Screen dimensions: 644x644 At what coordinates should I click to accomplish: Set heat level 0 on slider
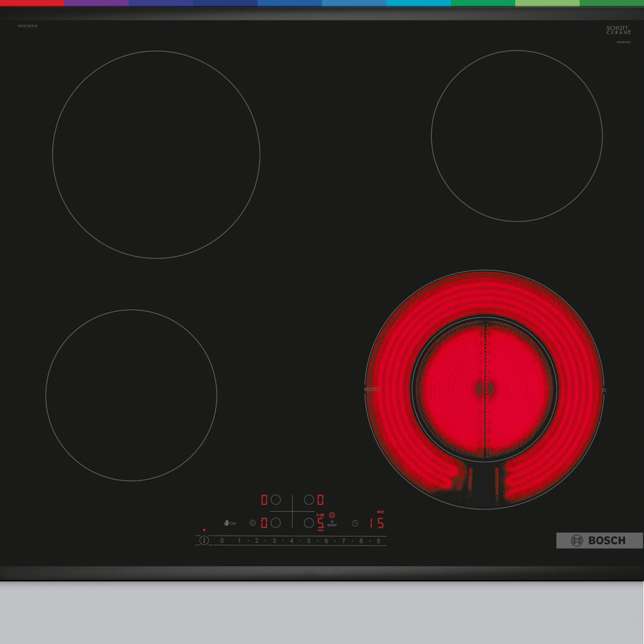coord(222,541)
